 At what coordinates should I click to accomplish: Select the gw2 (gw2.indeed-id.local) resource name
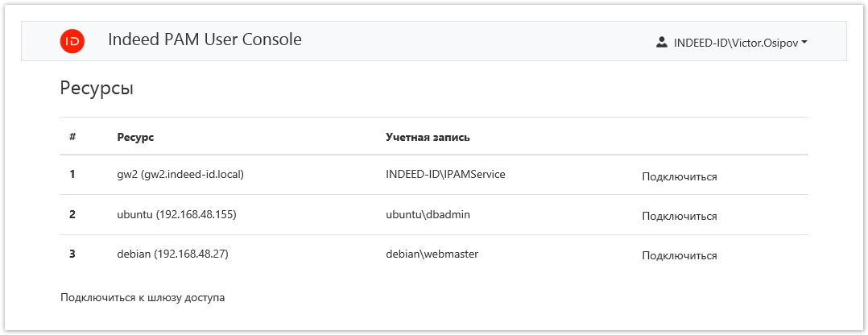click(180, 175)
